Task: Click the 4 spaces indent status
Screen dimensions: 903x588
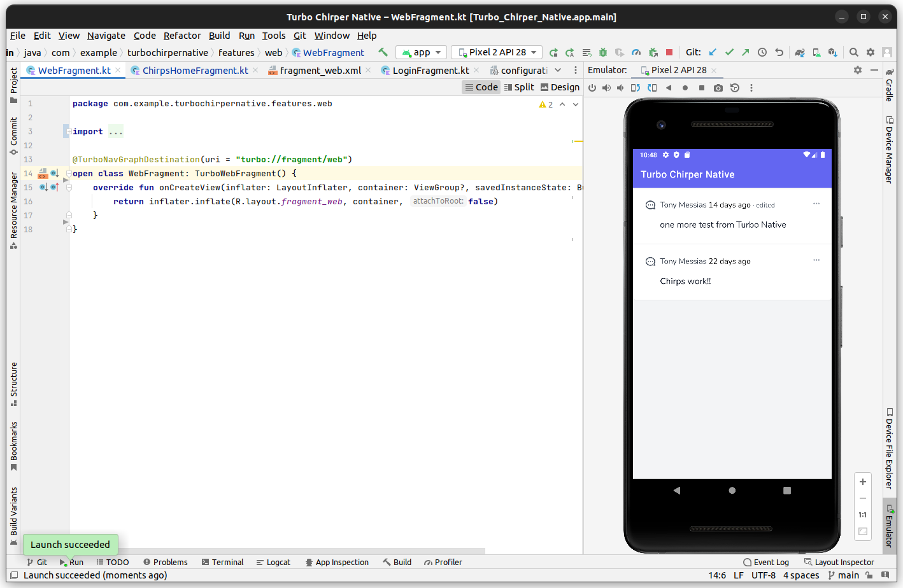Action: (x=801, y=575)
